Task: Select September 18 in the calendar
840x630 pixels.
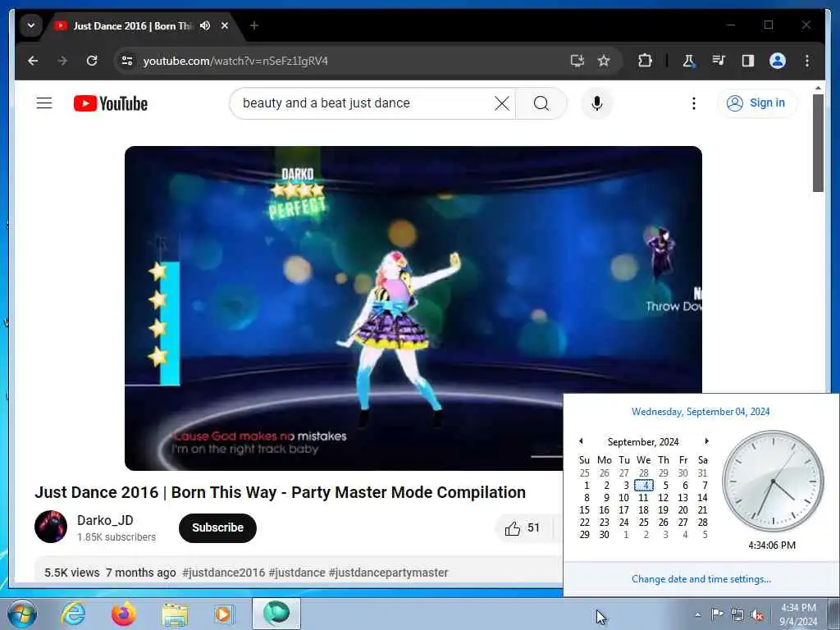Action: (x=643, y=510)
